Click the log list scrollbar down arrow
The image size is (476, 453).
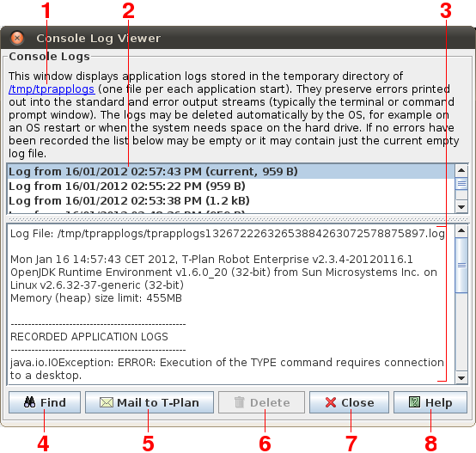[461, 207]
